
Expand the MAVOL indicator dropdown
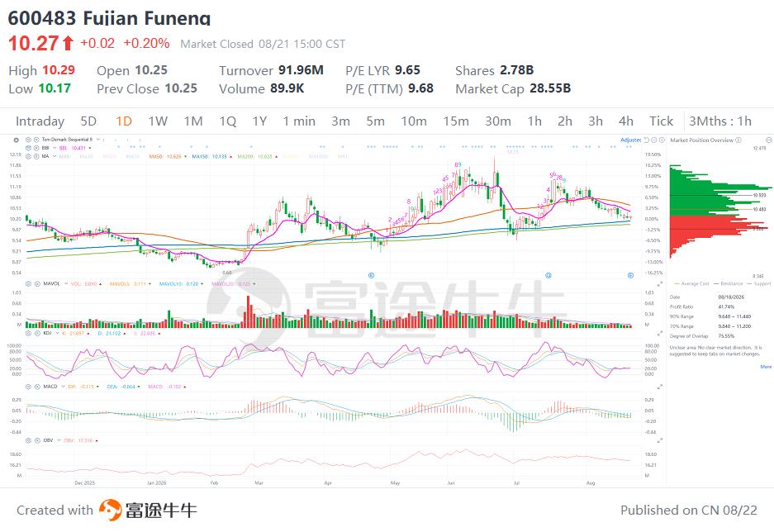[x=65, y=284]
